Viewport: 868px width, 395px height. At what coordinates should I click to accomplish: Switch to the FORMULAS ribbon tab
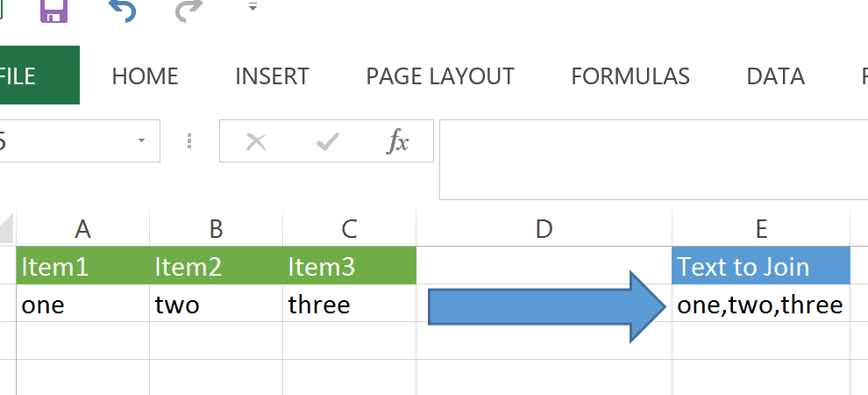[630, 76]
